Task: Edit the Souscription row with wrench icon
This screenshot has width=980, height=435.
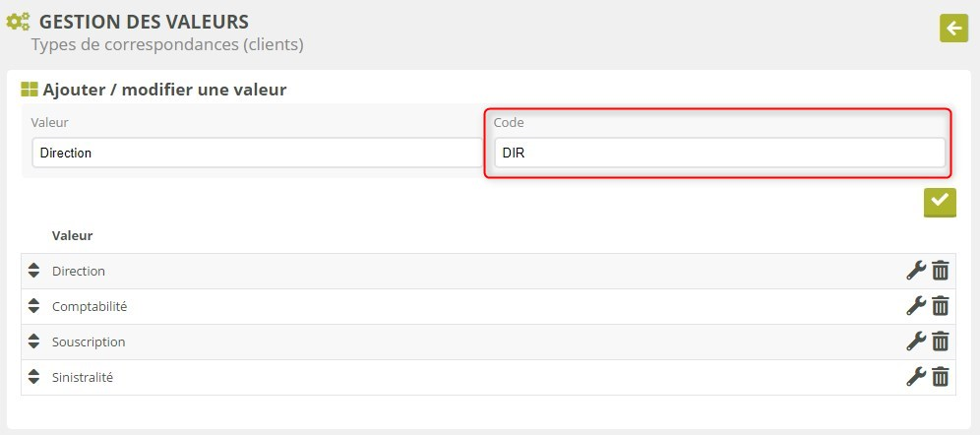Action: 916,342
